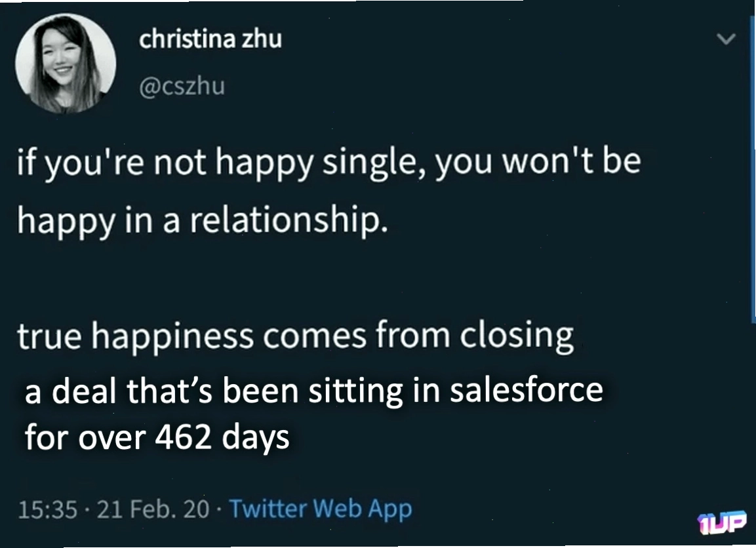Click the phrase 'you won't be'
Image resolution: width=756 pixels, height=548 pixels.
(x=538, y=161)
